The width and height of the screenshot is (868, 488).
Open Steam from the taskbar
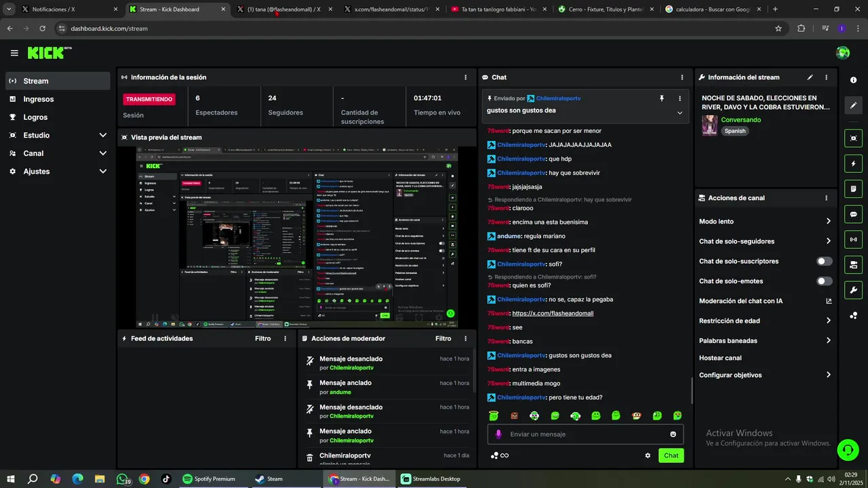click(269, 479)
